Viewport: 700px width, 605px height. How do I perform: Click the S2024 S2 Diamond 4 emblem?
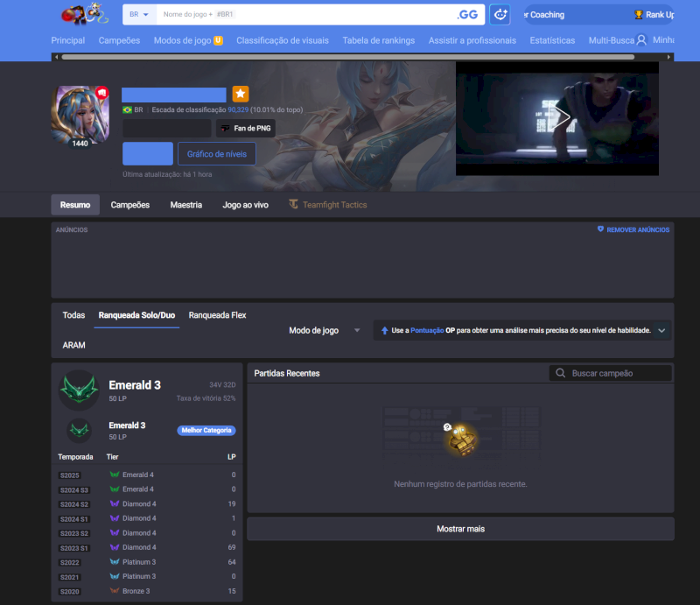click(x=115, y=503)
